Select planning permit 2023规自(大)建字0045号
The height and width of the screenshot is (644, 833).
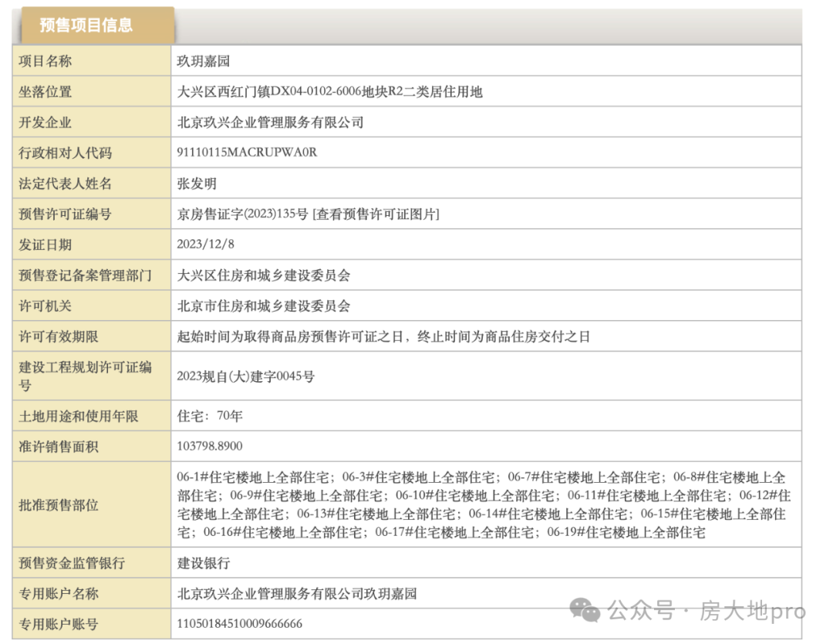(x=246, y=376)
